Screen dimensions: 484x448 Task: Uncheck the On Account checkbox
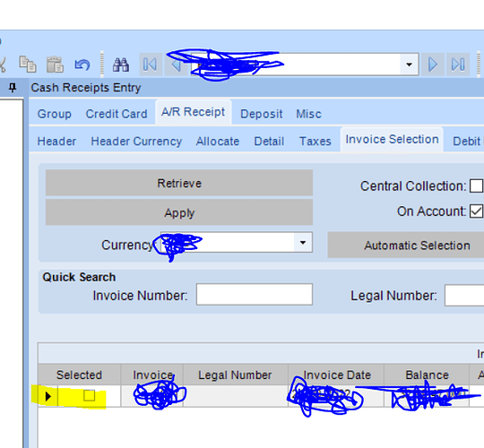(x=476, y=211)
